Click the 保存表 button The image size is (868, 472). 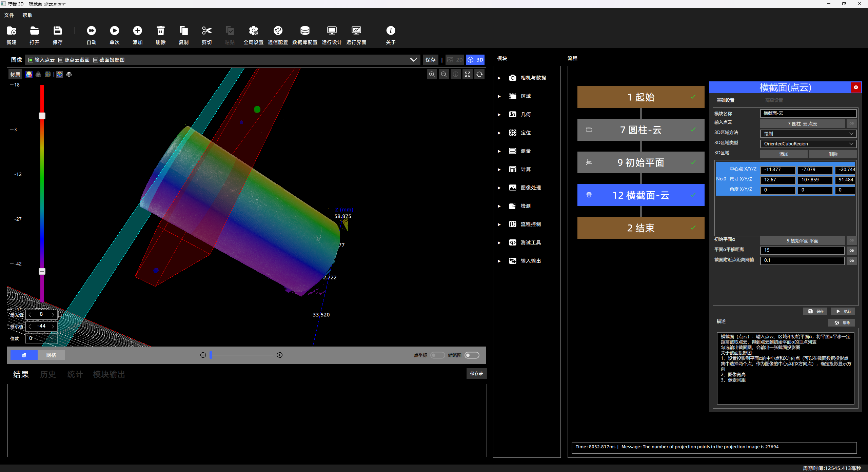(x=477, y=373)
